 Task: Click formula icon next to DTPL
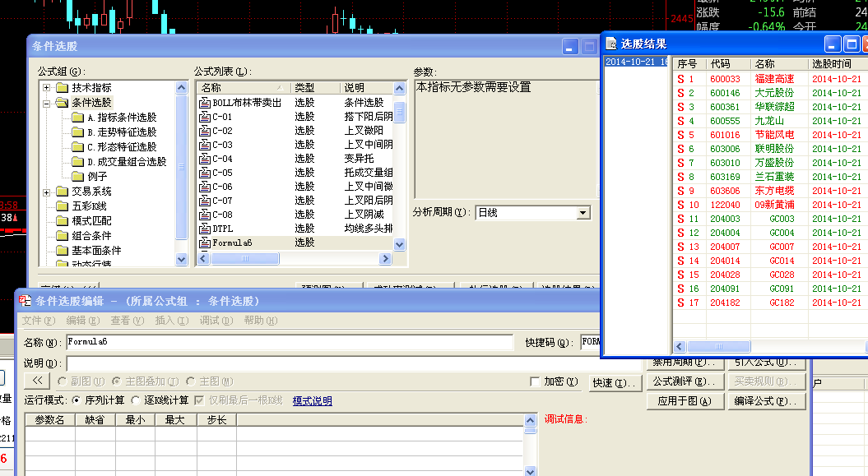click(x=205, y=229)
